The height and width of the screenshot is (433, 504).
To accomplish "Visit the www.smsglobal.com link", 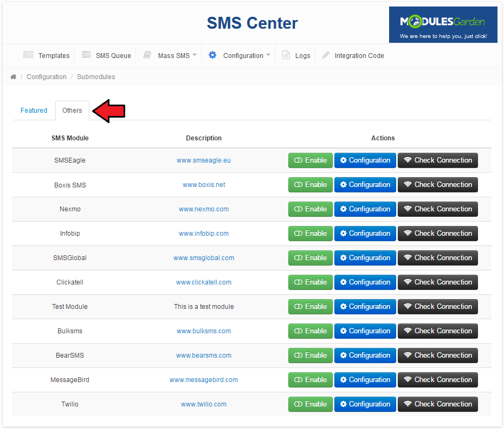I will point(204,258).
